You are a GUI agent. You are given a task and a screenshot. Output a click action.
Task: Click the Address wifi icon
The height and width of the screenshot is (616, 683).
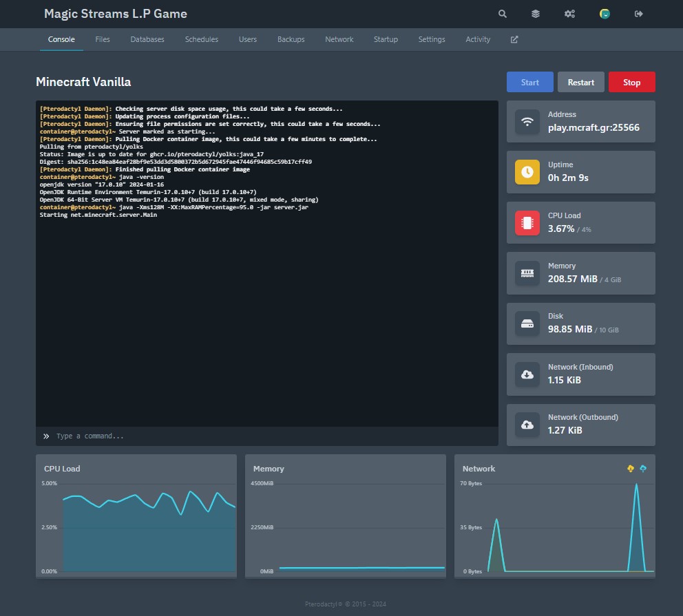click(x=527, y=122)
